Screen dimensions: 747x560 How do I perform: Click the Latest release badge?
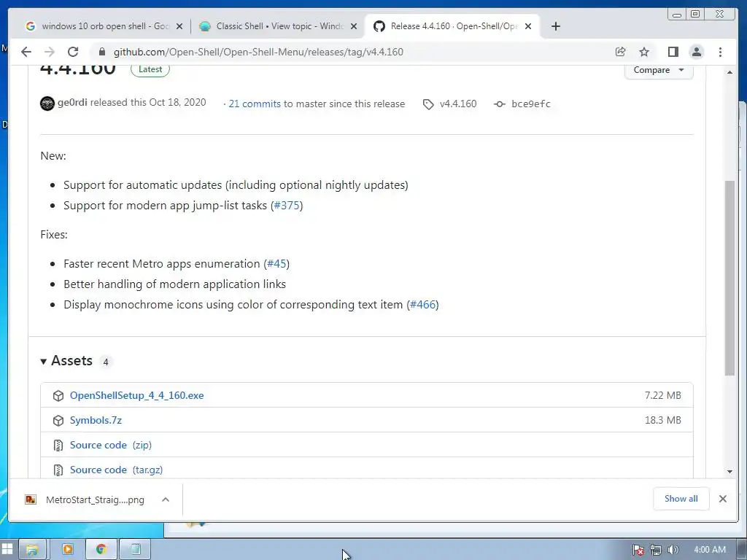[x=150, y=69]
